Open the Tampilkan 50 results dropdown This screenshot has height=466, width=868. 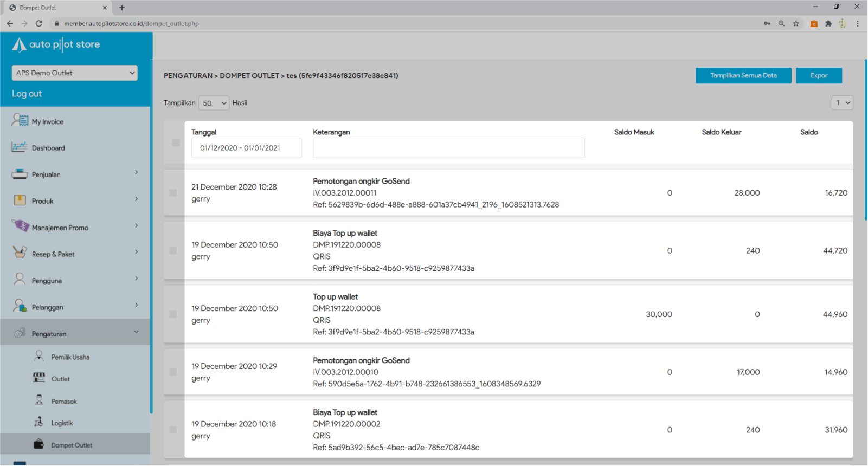(214, 103)
